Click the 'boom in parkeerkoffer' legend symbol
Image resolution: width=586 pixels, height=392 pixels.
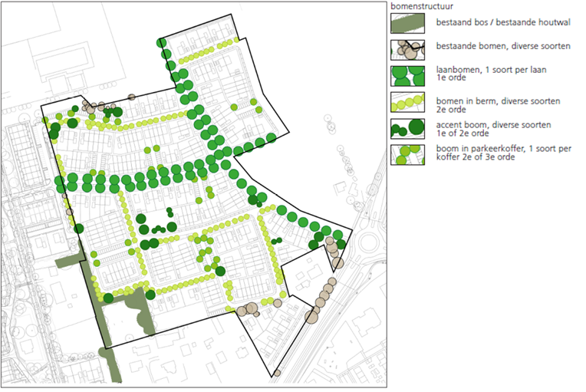408,155
